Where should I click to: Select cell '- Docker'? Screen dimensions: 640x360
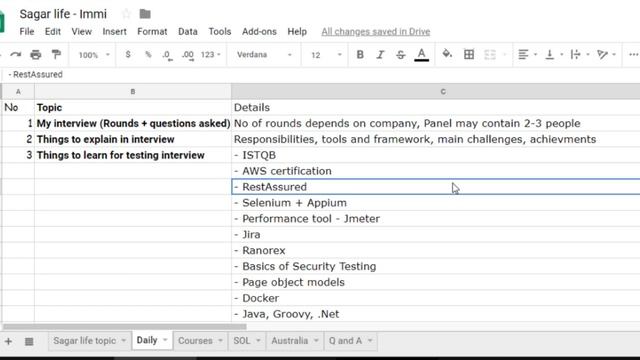436,298
